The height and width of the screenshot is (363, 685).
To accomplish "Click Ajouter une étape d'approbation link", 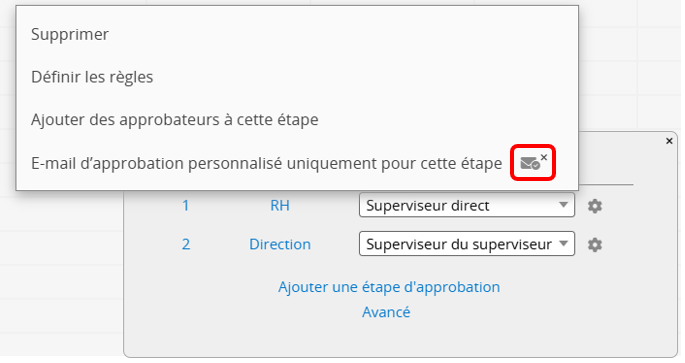I will point(389,287).
